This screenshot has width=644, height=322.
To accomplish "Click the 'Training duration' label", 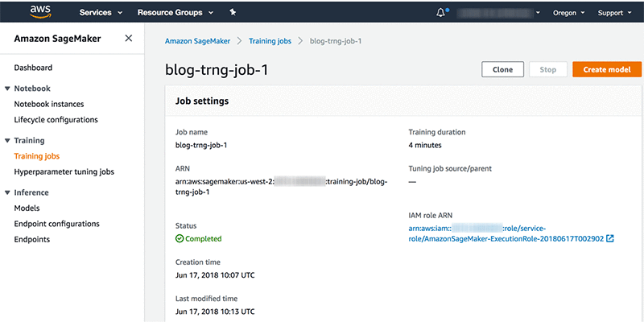I will coord(437,132).
